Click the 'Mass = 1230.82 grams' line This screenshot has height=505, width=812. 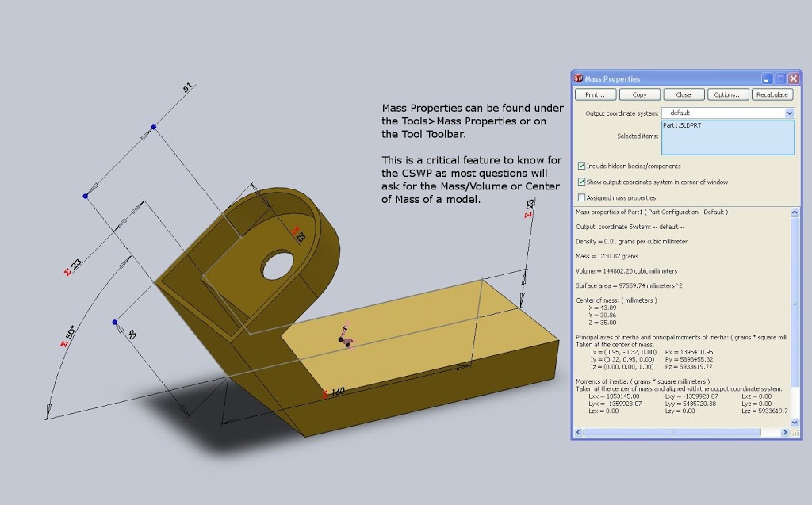[607, 256]
